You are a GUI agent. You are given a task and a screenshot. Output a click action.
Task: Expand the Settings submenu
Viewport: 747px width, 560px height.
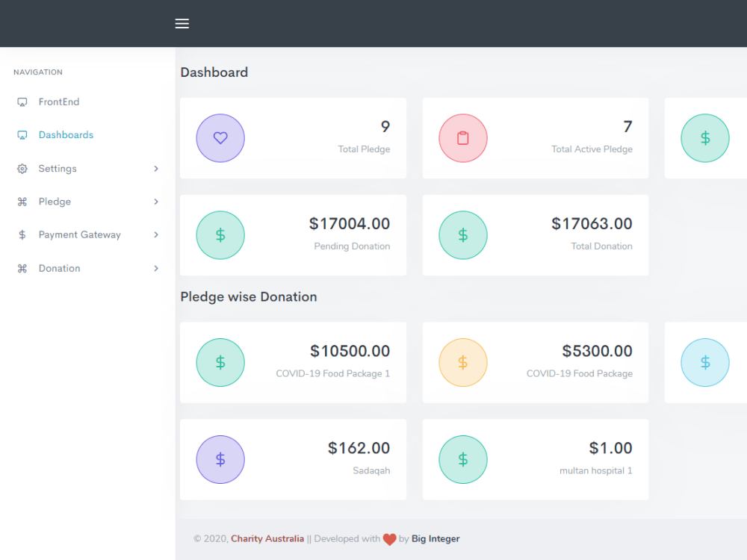(x=156, y=168)
